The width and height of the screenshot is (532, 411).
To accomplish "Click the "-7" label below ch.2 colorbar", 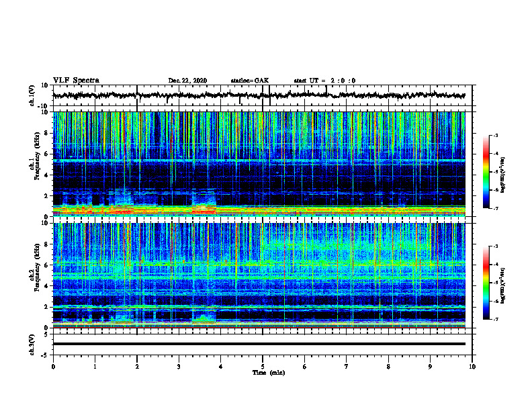I will click(x=495, y=319).
